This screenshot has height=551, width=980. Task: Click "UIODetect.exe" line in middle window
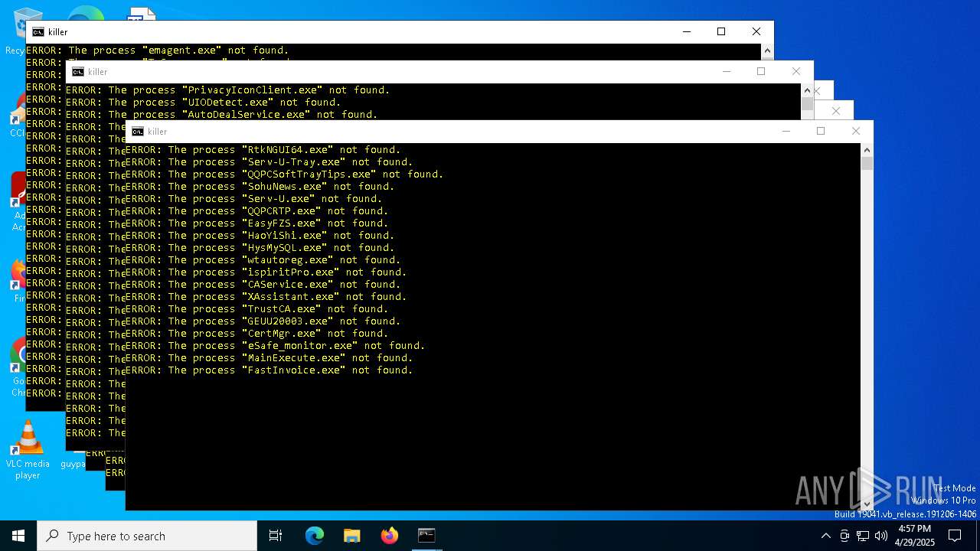(203, 103)
